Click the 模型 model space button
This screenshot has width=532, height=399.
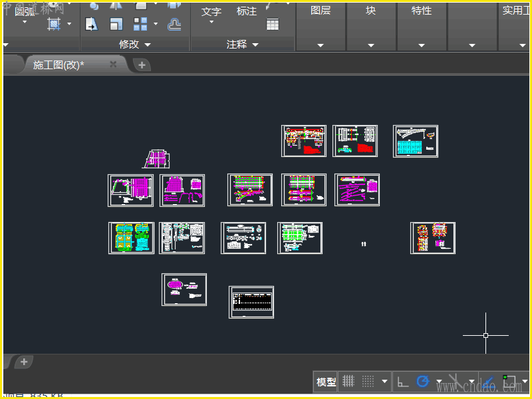(326, 382)
